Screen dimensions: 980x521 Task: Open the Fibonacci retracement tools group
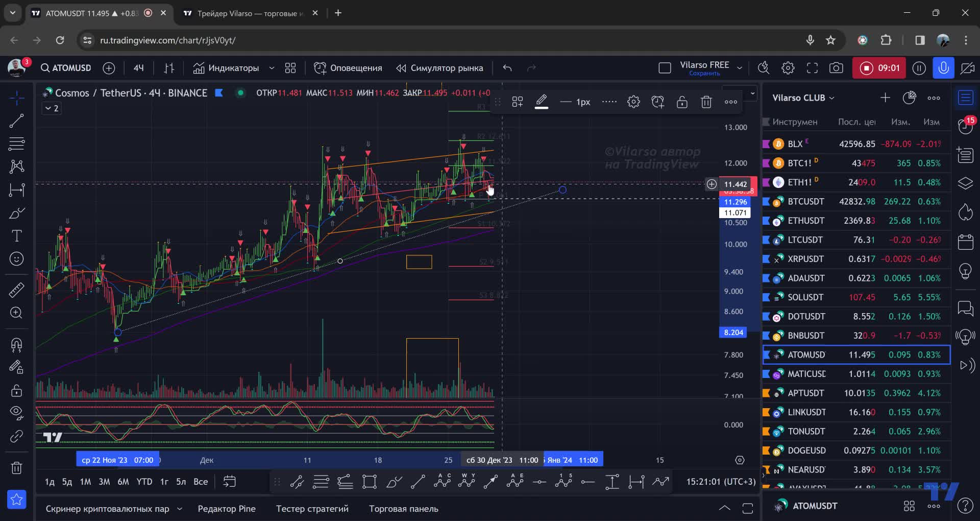coord(16,144)
